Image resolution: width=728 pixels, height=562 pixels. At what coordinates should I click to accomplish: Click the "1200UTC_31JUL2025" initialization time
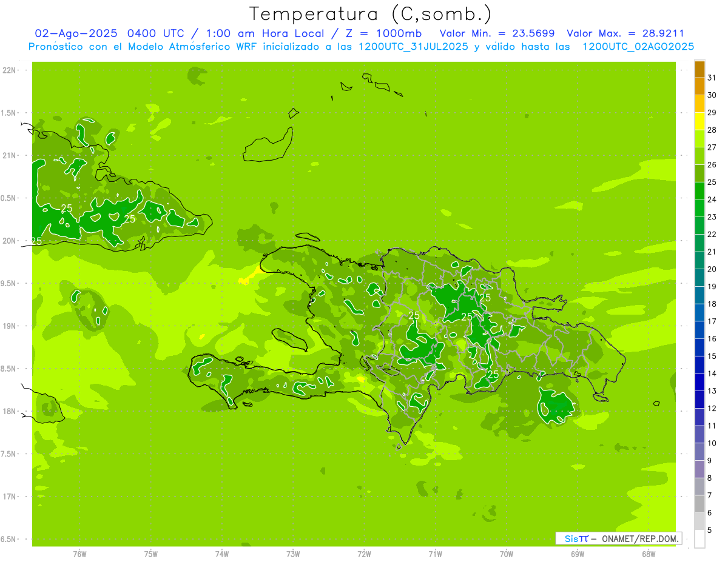click(x=413, y=47)
